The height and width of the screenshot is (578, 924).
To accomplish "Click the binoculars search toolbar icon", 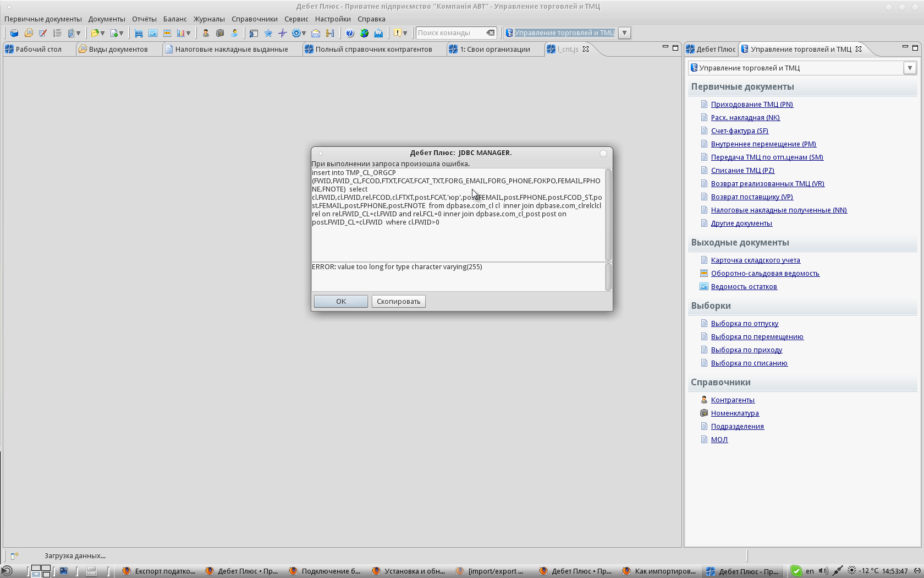I will pyautogui.click(x=330, y=33).
